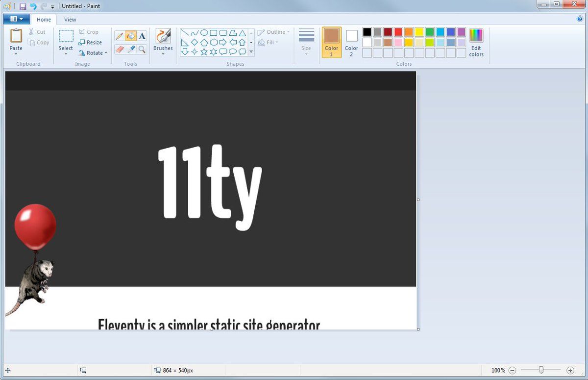Click the Brushes button icon
The image size is (588, 380).
coord(163,36)
